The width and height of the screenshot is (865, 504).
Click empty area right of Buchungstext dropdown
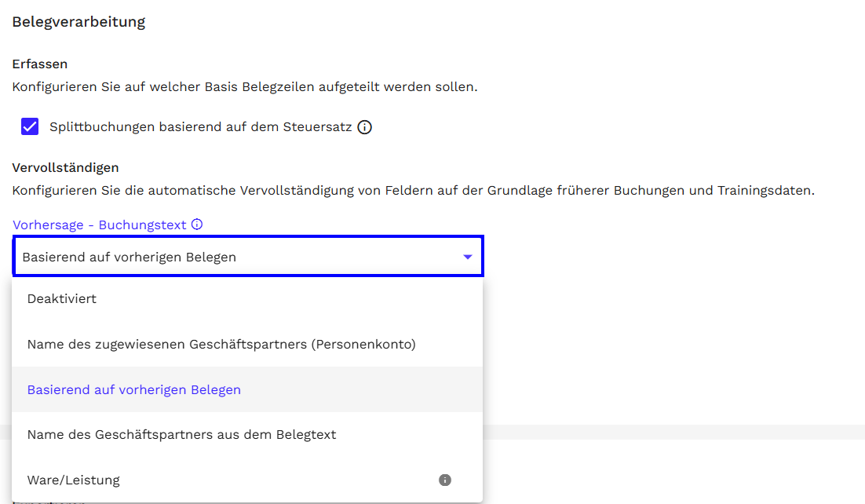667,257
